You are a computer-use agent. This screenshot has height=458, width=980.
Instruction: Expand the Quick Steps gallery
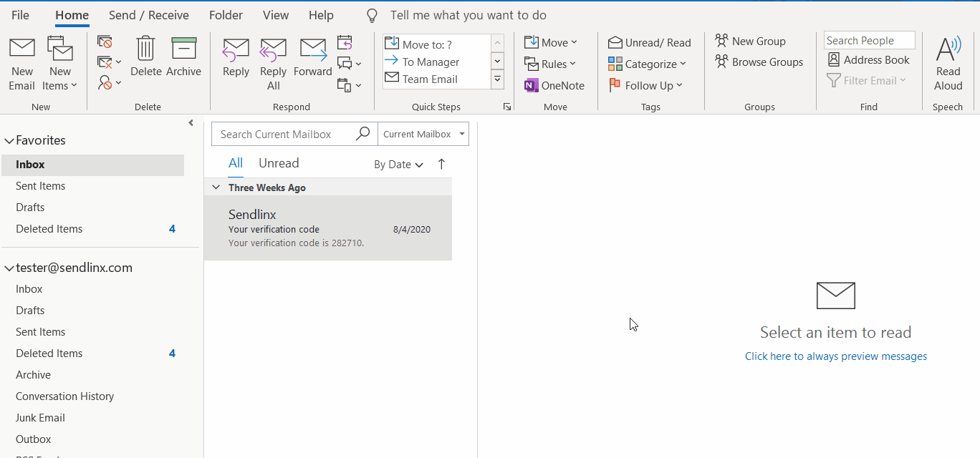point(497,79)
